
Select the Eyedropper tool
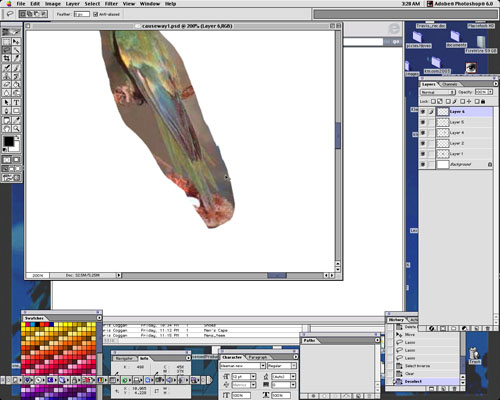click(16, 120)
